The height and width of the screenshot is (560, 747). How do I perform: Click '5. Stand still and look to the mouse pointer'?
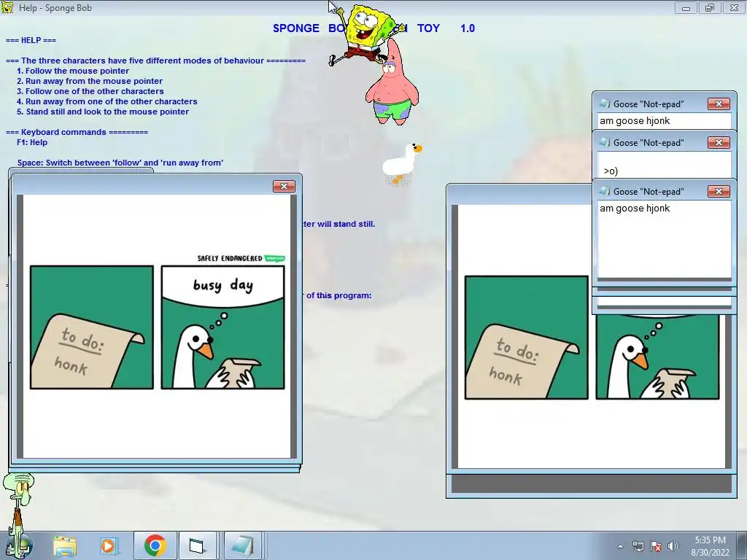102,112
